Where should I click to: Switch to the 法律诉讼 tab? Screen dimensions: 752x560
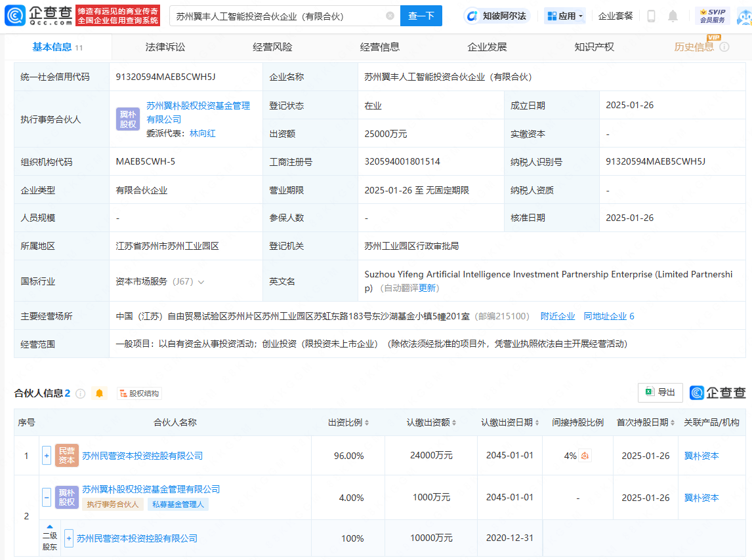(165, 47)
